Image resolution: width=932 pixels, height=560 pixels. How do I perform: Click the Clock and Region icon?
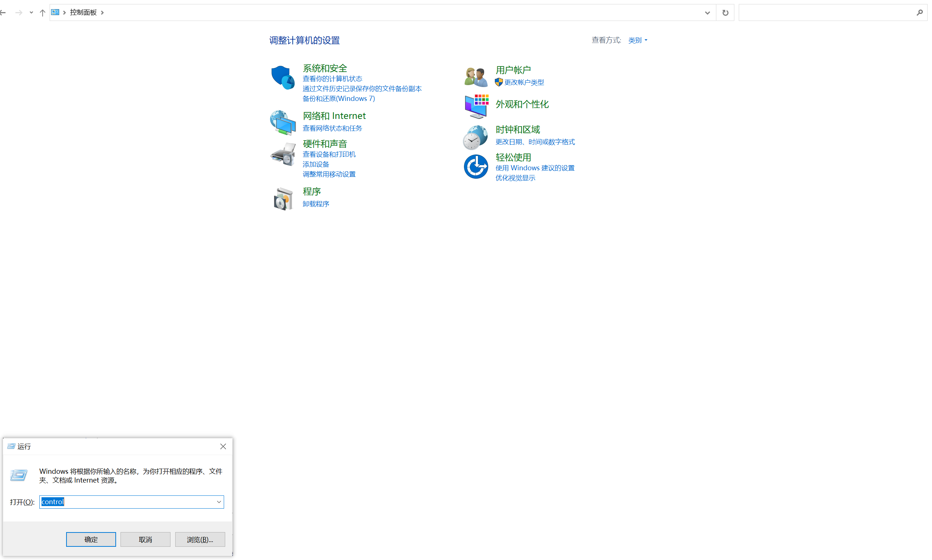[x=475, y=137]
